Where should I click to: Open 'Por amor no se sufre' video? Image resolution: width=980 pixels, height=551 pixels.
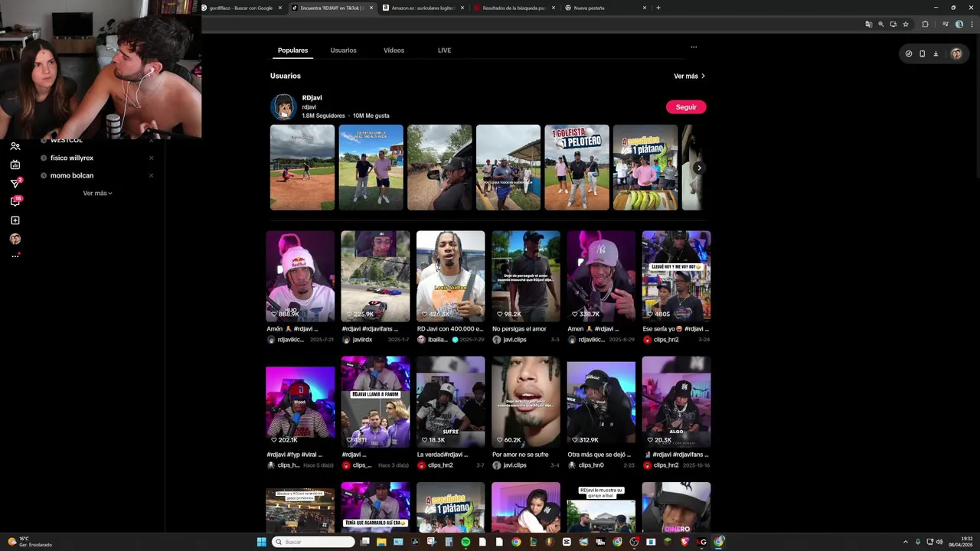[526, 402]
